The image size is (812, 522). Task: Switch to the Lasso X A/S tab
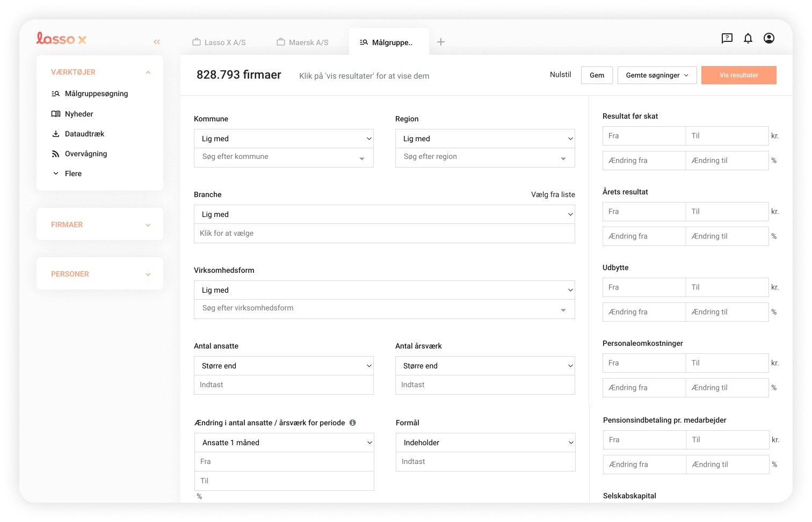point(219,42)
